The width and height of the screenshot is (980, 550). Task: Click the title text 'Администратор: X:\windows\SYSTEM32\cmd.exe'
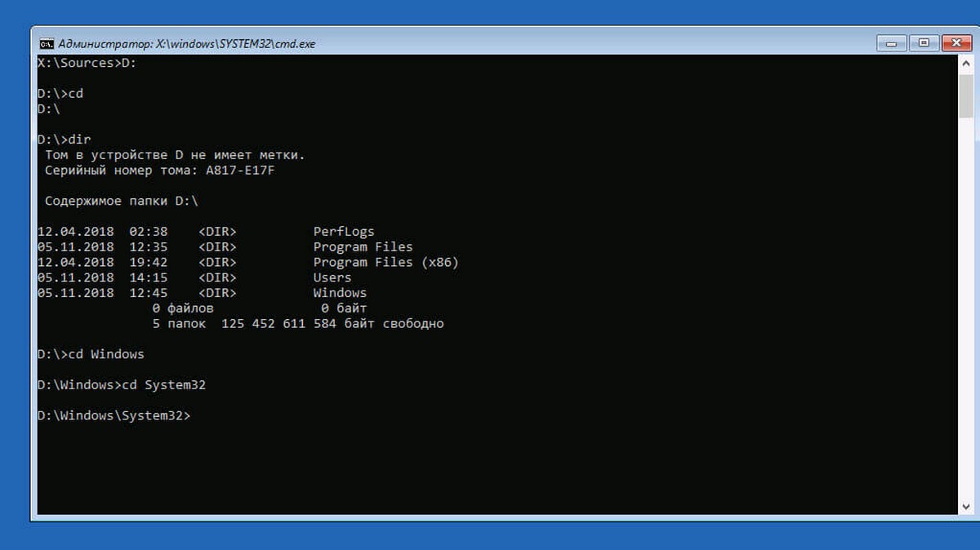coord(187,43)
